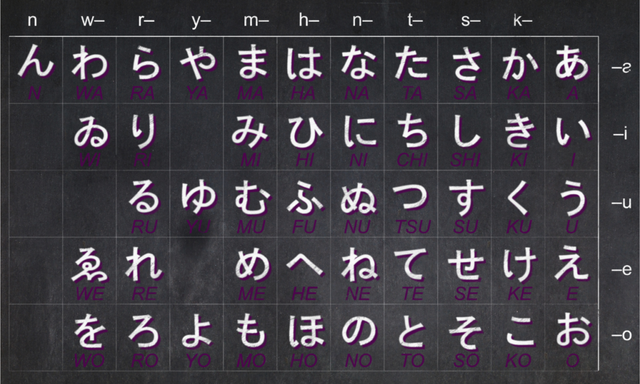640x384 pixels.
Task: Select the そ (SO) hiragana cell
Action: pyautogui.click(x=465, y=337)
